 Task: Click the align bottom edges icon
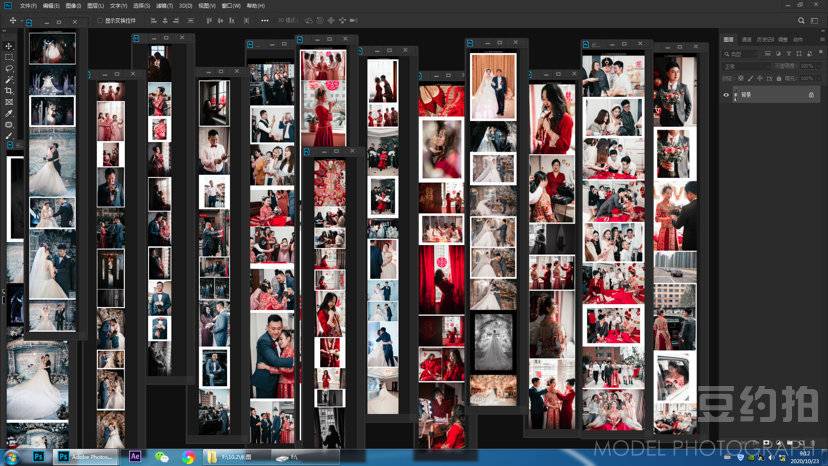point(232,21)
